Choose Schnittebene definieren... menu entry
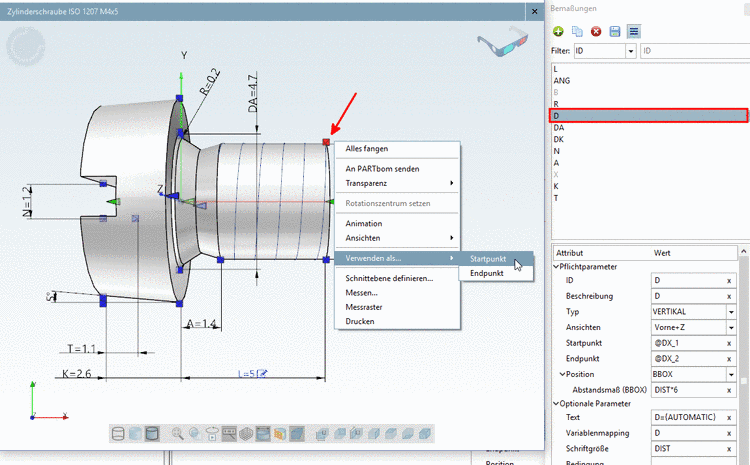The width and height of the screenshot is (750, 465). click(397, 278)
